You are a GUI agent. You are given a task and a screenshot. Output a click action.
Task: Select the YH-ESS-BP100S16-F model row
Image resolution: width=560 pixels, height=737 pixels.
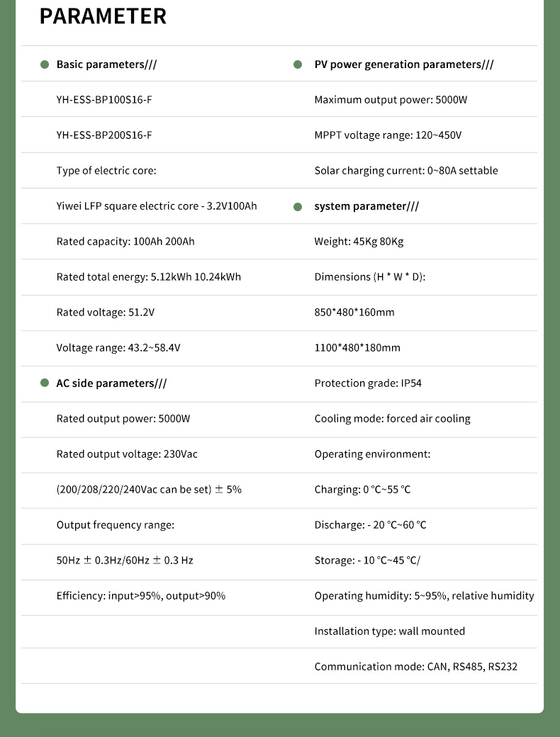click(x=104, y=100)
